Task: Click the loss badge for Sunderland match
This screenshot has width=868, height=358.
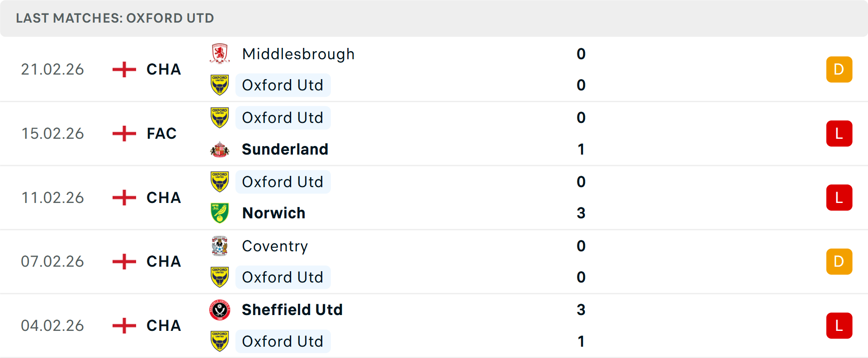Action: pyautogui.click(x=839, y=133)
